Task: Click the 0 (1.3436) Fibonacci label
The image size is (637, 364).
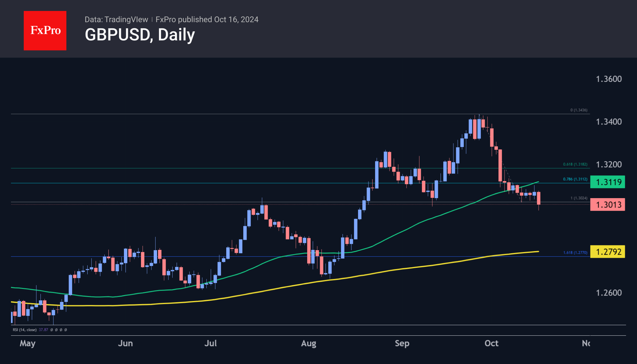Action: 579,110
